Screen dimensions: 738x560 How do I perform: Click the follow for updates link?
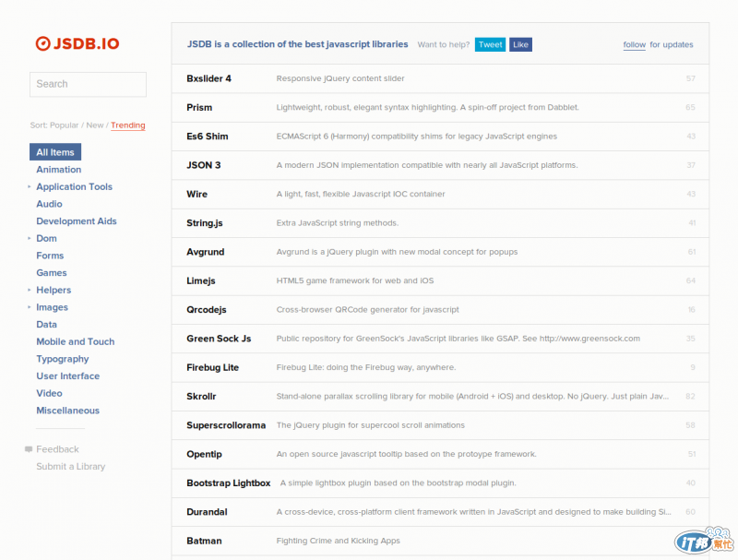tap(658, 44)
